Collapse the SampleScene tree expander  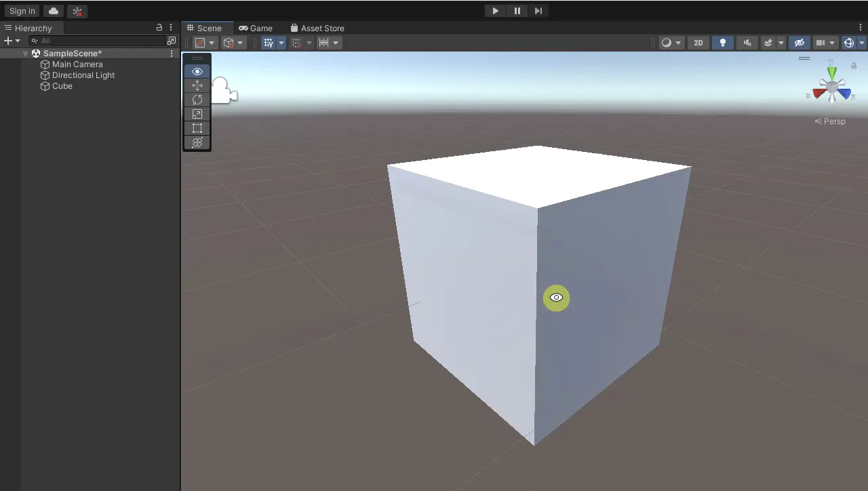pos(26,54)
